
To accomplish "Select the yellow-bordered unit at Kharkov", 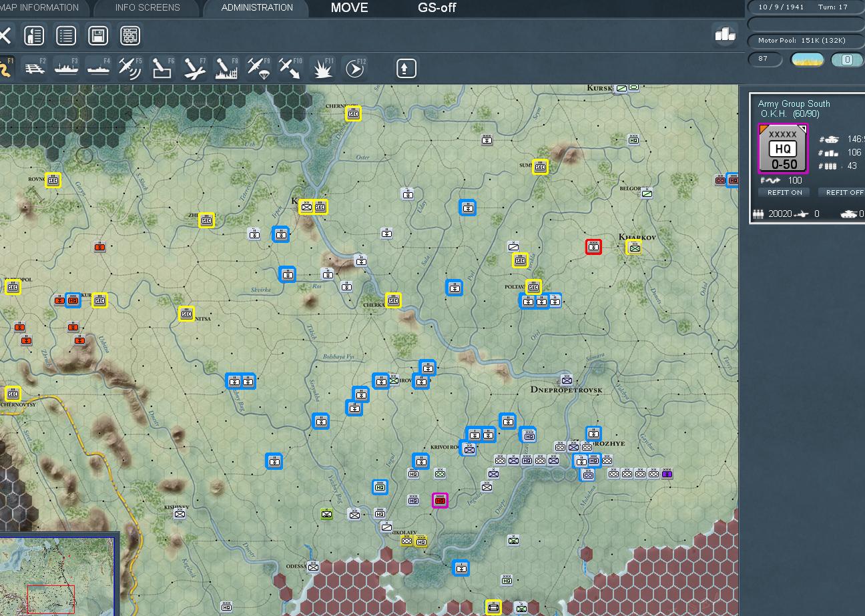I will click(634, 248).
